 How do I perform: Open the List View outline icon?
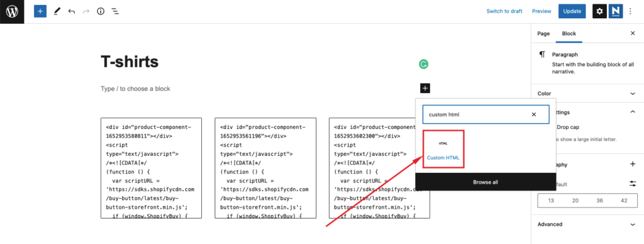[x=116, y=11]
